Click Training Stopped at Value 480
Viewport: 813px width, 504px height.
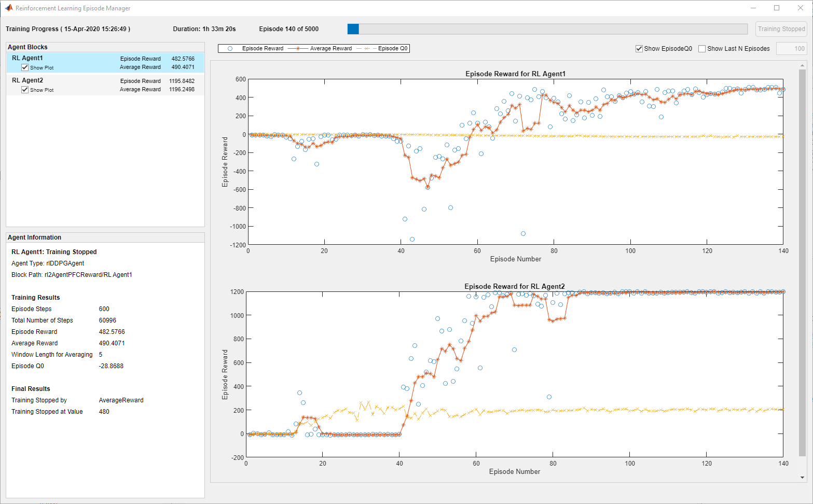click(104, 412)
